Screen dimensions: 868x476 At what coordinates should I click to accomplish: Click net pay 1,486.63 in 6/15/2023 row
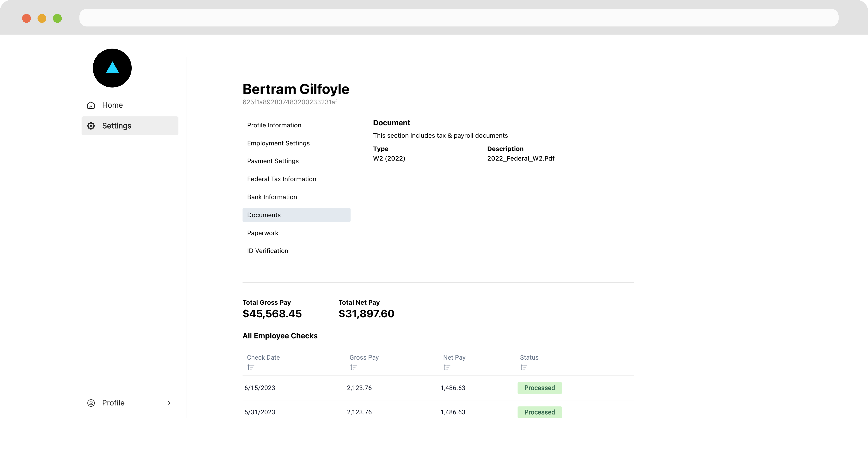453,388
